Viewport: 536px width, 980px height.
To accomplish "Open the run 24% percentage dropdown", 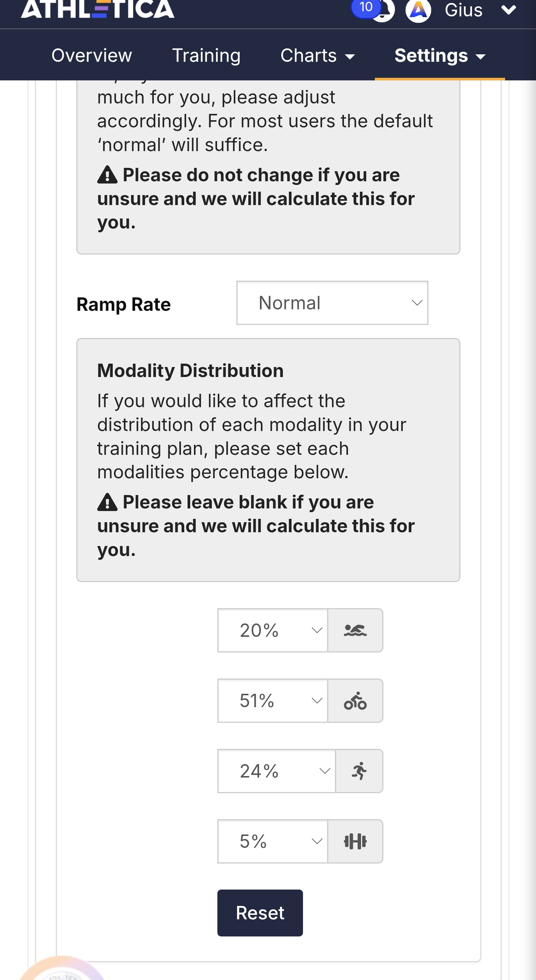I will point(277,771).
